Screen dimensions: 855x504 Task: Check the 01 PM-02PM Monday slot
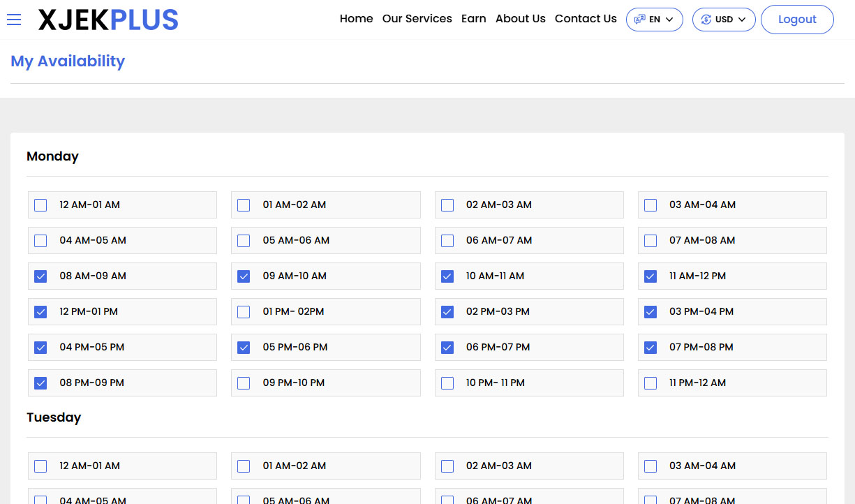pos(243,311)
